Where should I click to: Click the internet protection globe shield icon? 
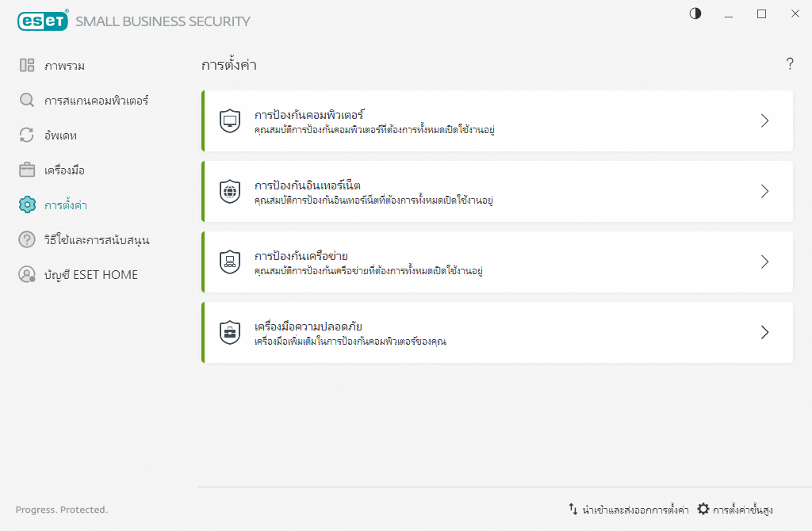(x=229, y=192)
